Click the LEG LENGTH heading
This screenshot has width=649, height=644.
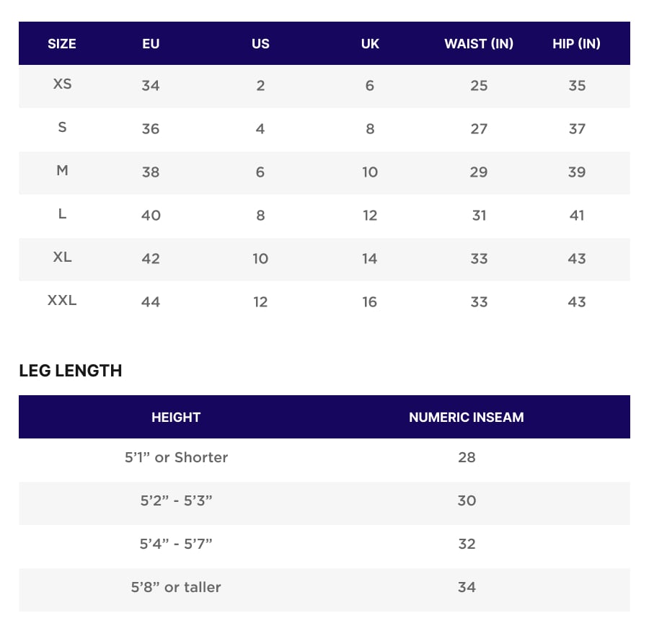(71, 371)
